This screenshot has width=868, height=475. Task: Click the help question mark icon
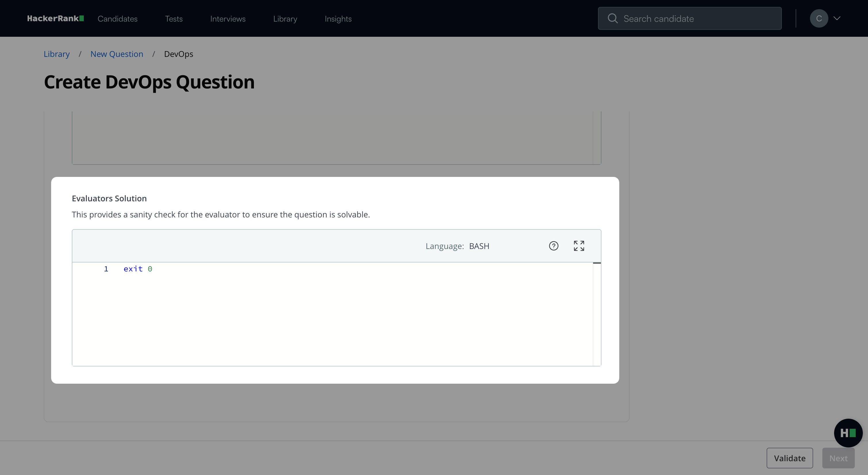coord(553,246)
